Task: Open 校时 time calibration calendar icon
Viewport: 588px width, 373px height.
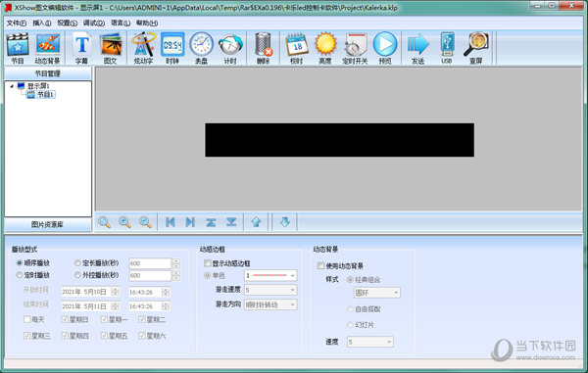Action: 297,48
